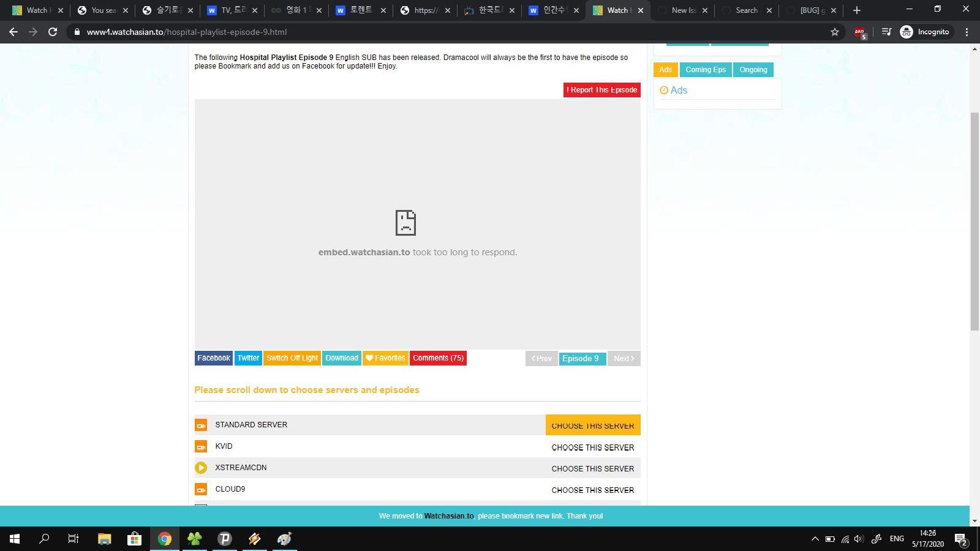Switch input language via ENG indicator
Image resolution: width=980 pixels, height=551 pixels.
click(896, 539)
